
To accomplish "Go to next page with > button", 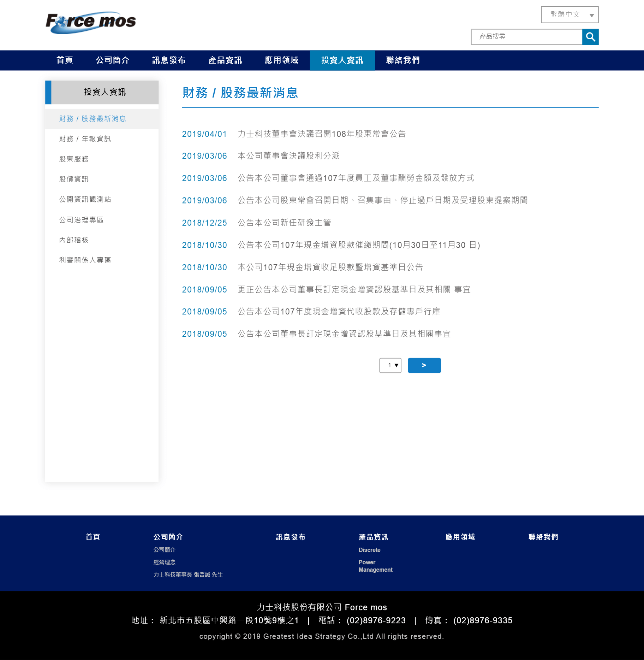I will point(424,365).
